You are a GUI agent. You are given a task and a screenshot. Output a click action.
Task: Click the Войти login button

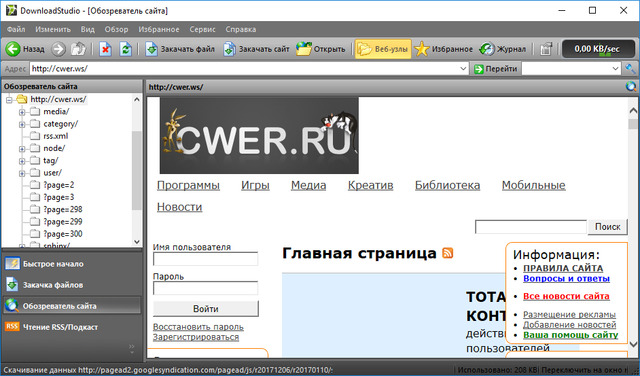206,309
